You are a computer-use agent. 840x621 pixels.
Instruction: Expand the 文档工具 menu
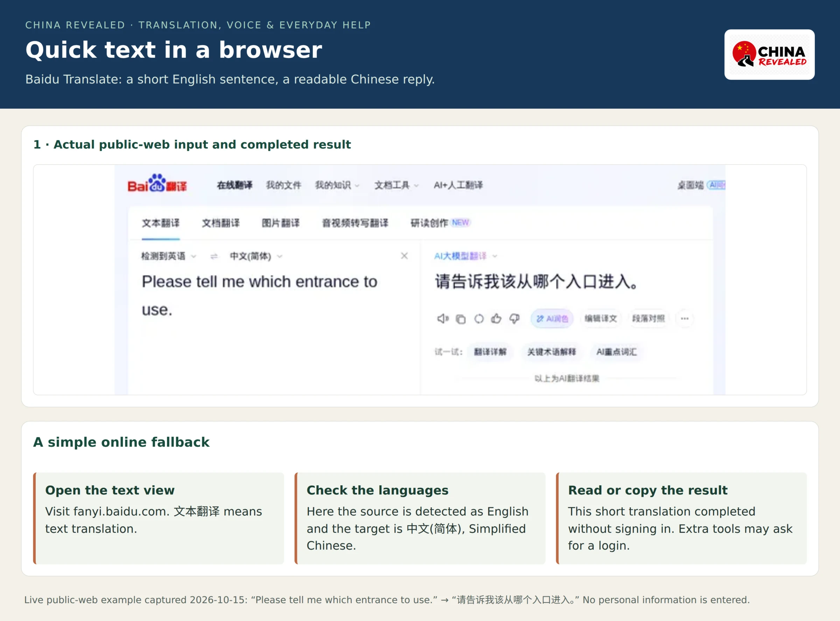[396, 185]
